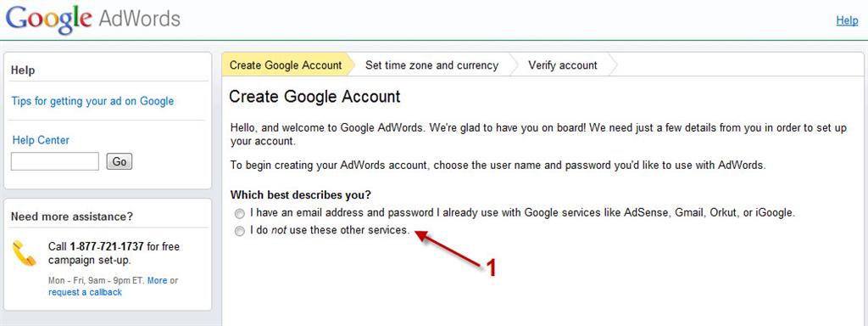Open the Create Google Account step tab

(x=286, y=65)
